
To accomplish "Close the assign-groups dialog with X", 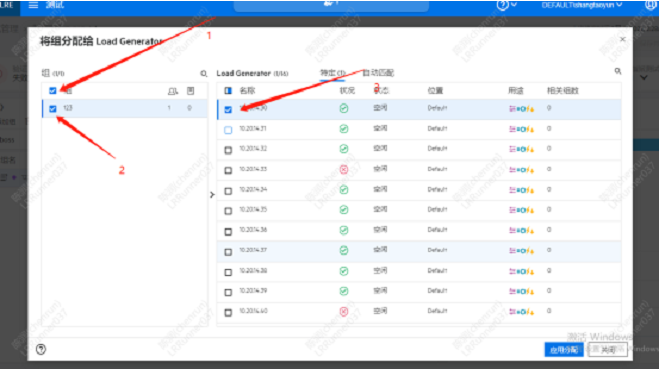I will click(623, 39).
